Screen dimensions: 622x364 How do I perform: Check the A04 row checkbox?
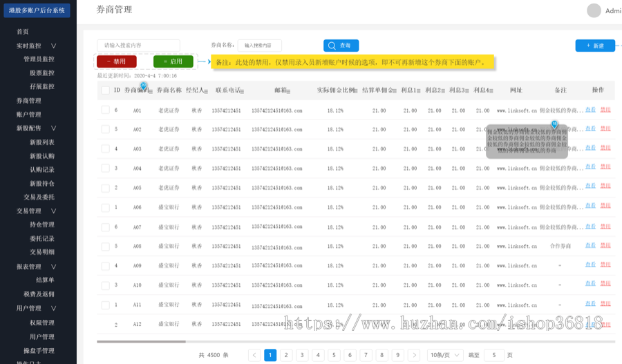(106, 168)
